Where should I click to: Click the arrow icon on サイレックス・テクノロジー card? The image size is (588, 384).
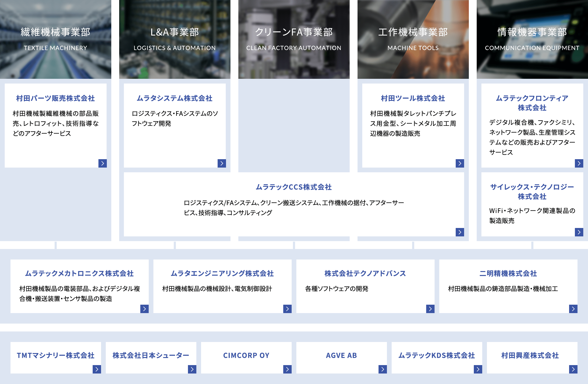click(579, 232)
